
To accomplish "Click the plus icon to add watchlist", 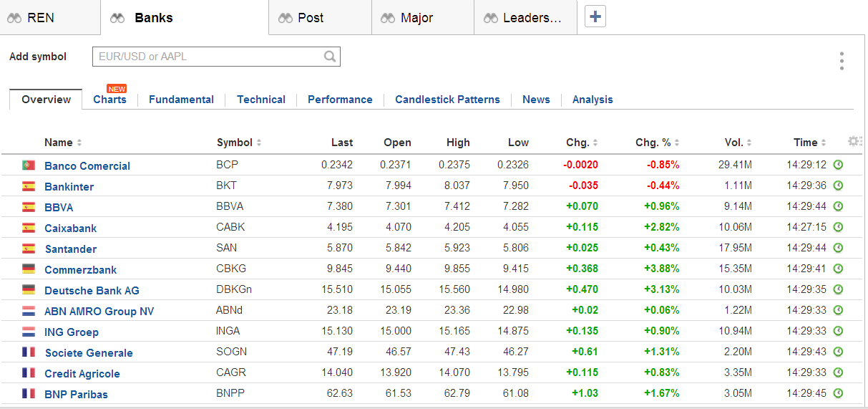I will tap(595, 17).
